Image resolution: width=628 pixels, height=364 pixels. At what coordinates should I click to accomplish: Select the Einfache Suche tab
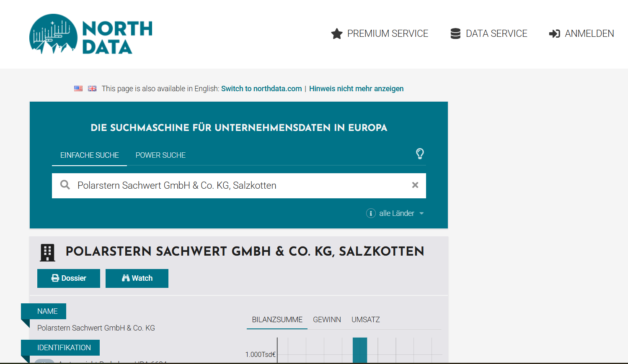coord(90,155)
